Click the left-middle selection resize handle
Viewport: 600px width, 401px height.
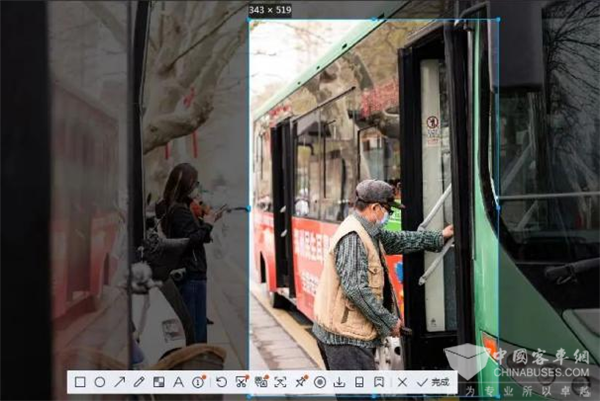(x=249, y=209)
